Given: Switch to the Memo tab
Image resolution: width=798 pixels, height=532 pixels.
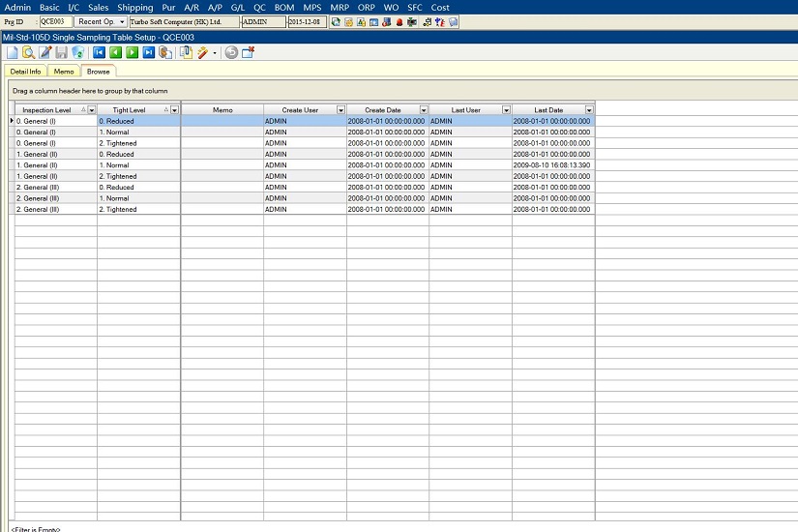Looking at the screenshot, I should point(64,72).
